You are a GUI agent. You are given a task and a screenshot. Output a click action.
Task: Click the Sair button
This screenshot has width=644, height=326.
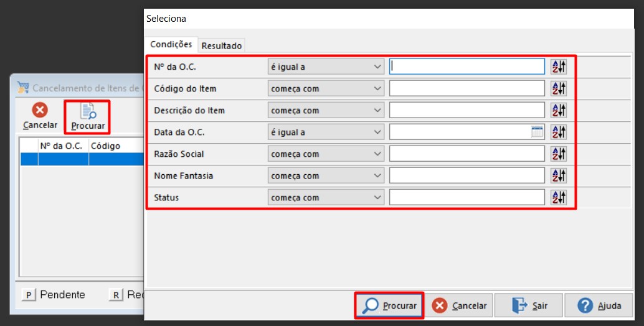coord(529,305)
